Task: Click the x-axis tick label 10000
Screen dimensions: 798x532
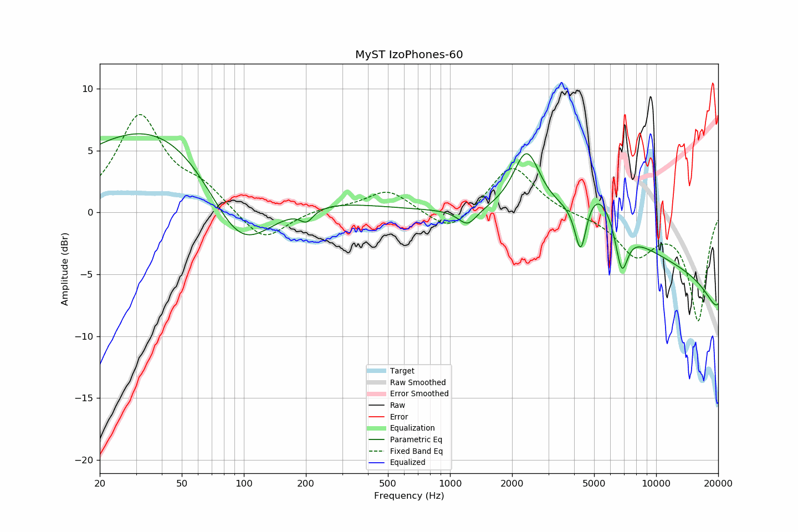Action: [656, 483]
